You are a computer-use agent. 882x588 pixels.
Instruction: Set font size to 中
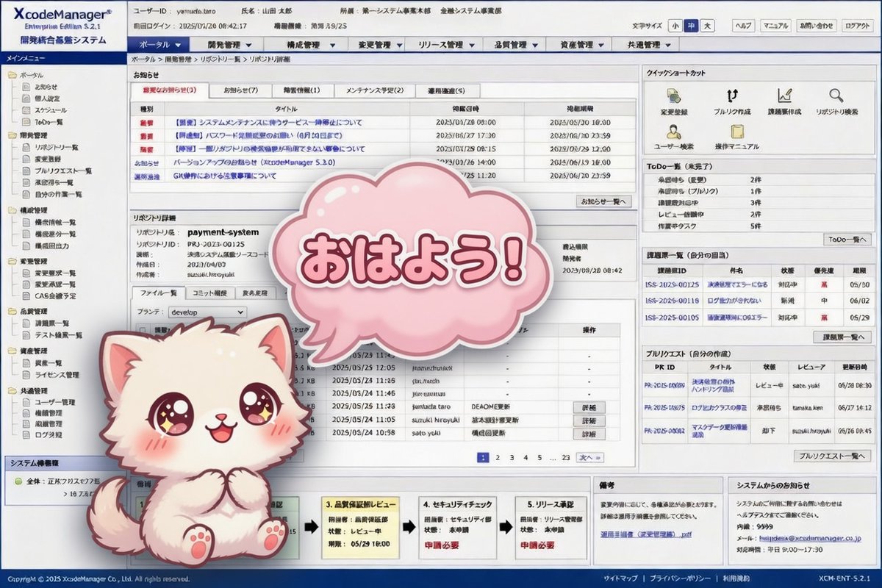pos(691,25)
